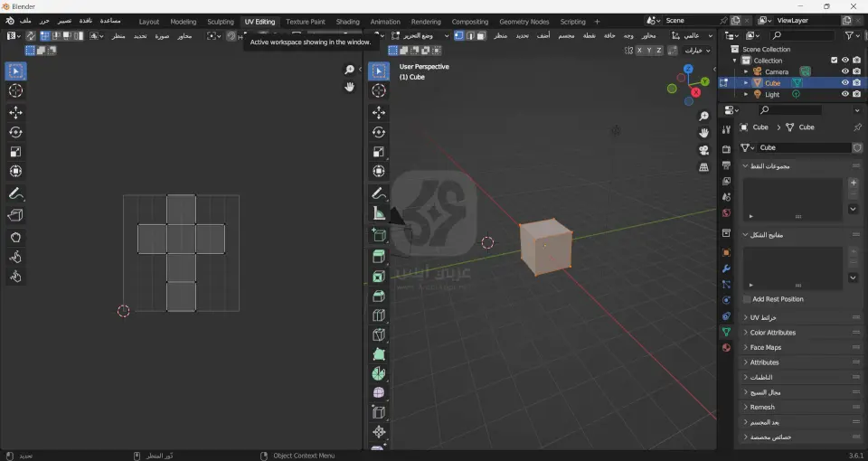The image size is (868, 461).
Task: Toggle Light visibility eye icon
Action: click(845, 94)
